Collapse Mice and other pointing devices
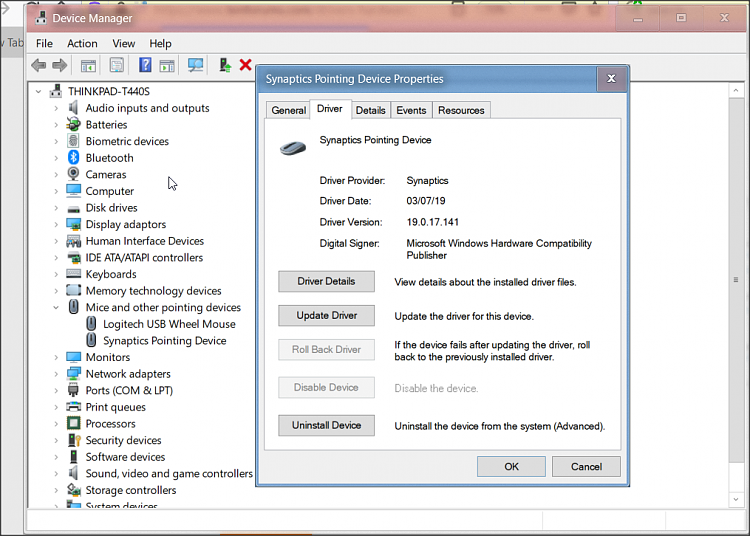750x536 pixels. point(56,307)
